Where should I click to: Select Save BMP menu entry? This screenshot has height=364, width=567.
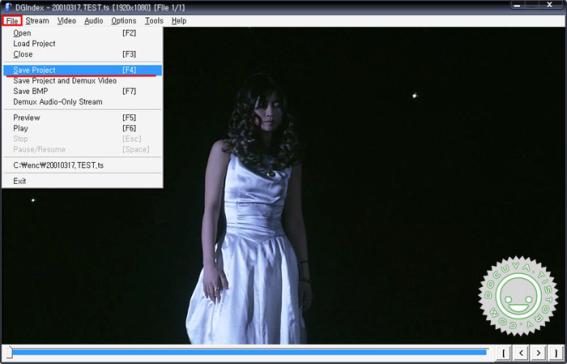[x=82, y=91]
